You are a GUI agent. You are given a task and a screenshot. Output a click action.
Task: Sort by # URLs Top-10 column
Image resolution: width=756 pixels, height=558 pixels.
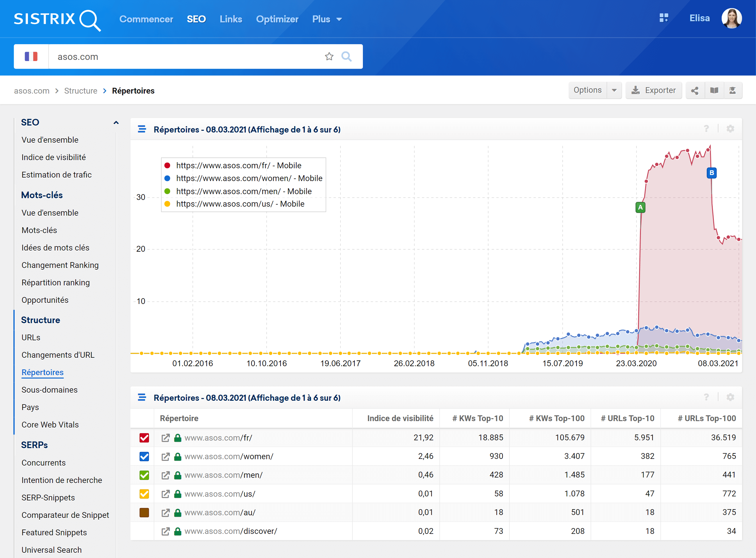627,418
